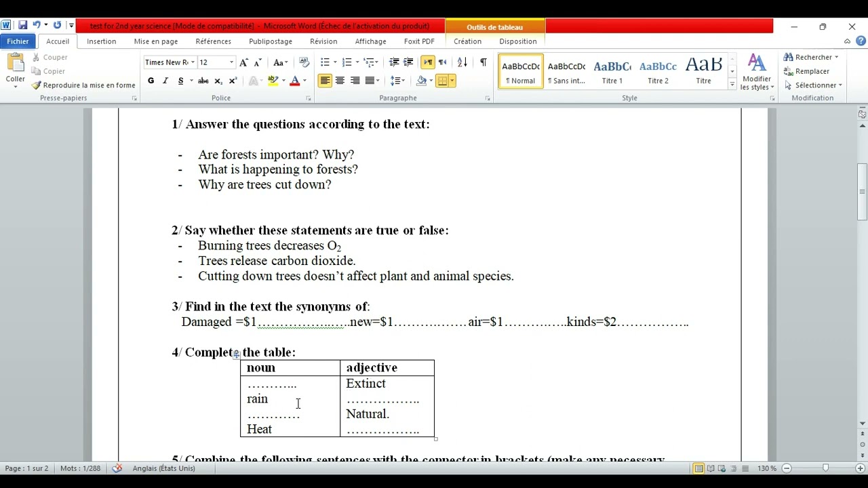Click the sort A-Z icon
Viewport: 868px width, 488px height.
click(462, 62)
